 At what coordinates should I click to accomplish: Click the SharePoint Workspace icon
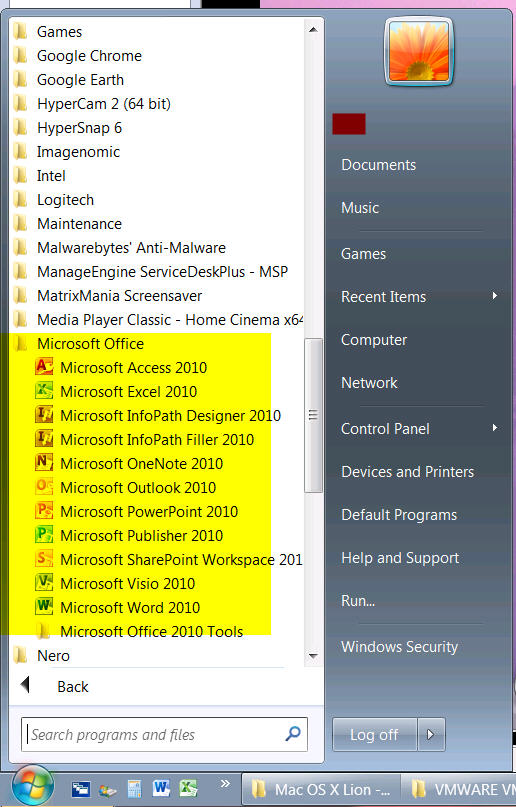tap(44, 559)
